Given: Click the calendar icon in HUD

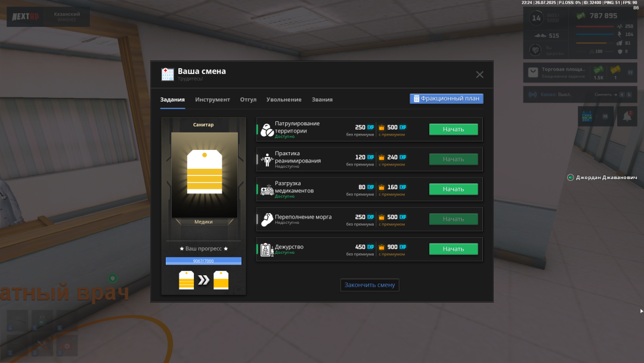Looking at the screenshot, I should [587, 116].
